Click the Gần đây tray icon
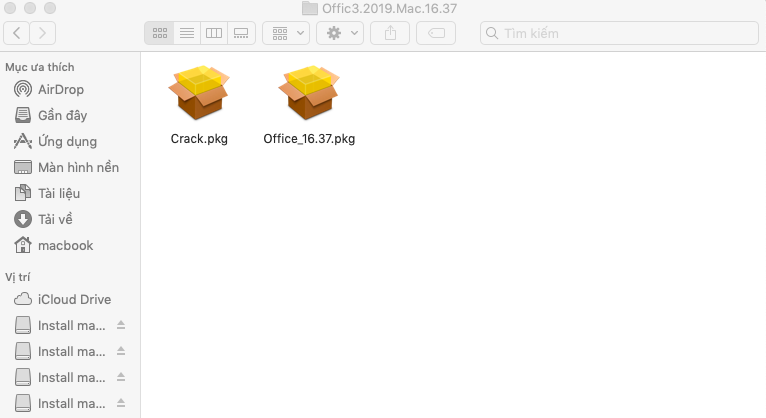Screen dimensions: 766x418 [x=22, y=115]
